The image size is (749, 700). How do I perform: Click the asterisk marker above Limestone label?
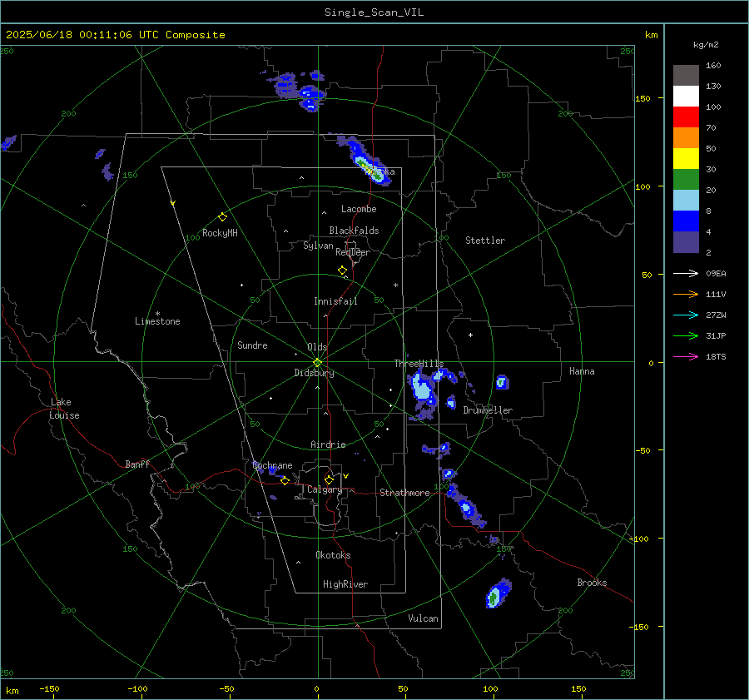tap(157, 314)
